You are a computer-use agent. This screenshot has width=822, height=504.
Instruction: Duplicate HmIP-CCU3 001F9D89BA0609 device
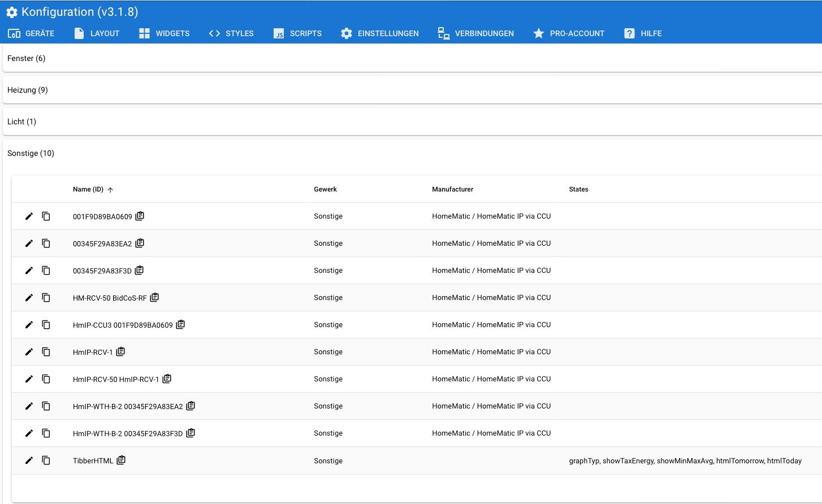point(46,325)
